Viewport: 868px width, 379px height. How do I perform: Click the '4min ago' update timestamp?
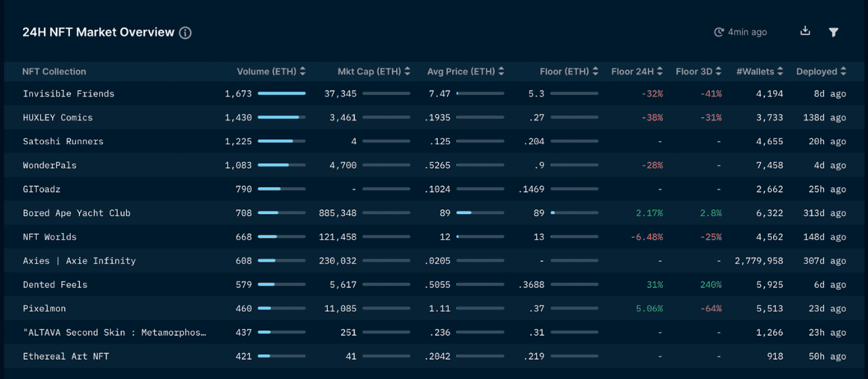(x=747, y=32)
